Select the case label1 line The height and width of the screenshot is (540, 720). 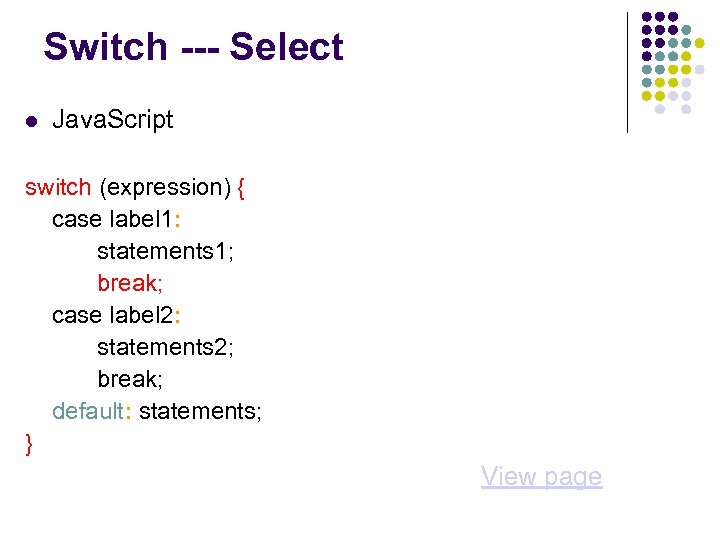115,219
